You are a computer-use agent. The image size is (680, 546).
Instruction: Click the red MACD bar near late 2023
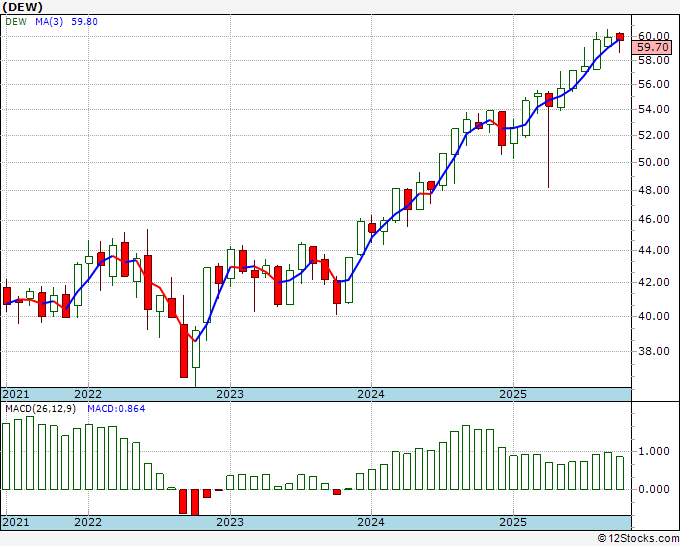[337, 492]
